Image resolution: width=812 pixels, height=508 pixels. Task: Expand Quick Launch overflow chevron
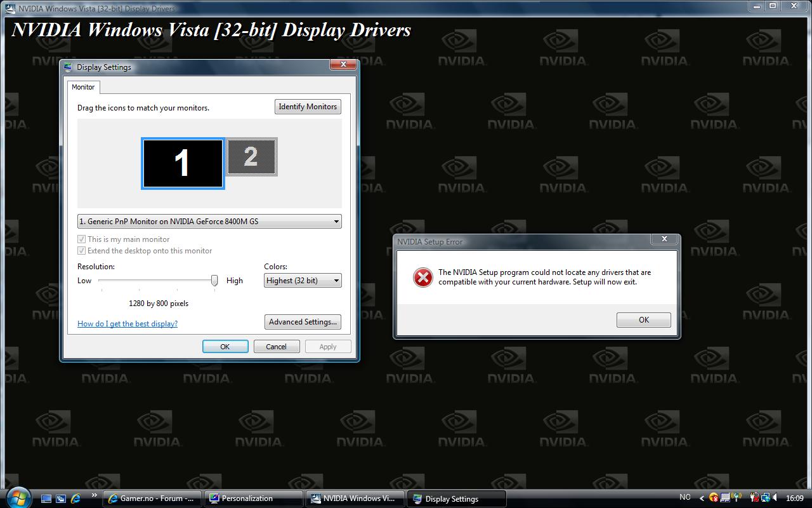pos(95,495)
